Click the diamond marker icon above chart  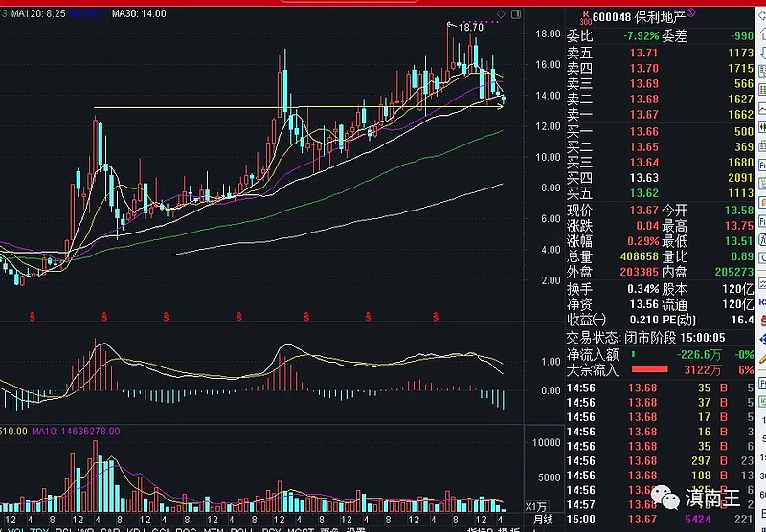point(501,13)
